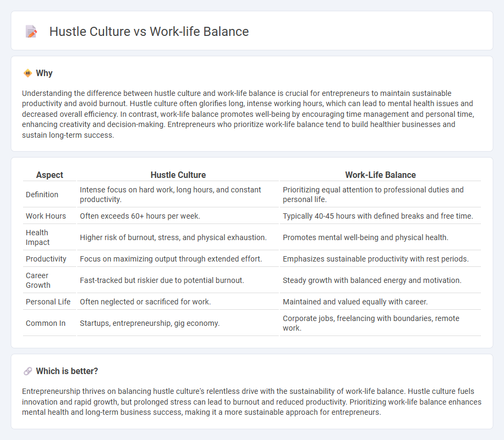The width and height of the screenshot is (504, 440).
Task: Click cell 'Focus on maximizing output through extended effort.'
Action: 178,259
